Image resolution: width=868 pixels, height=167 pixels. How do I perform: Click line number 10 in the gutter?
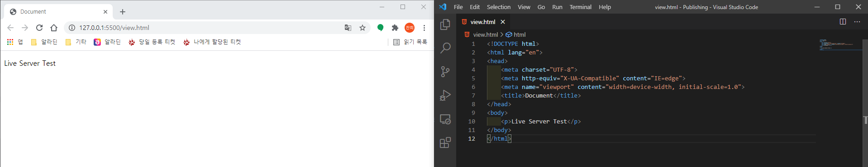tap(472, 122)
